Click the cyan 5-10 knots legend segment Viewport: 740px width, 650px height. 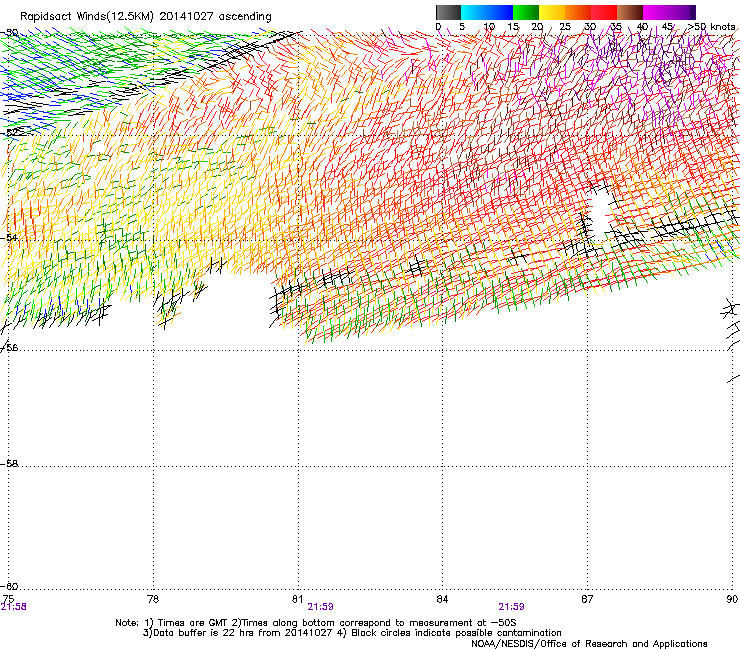474,12
